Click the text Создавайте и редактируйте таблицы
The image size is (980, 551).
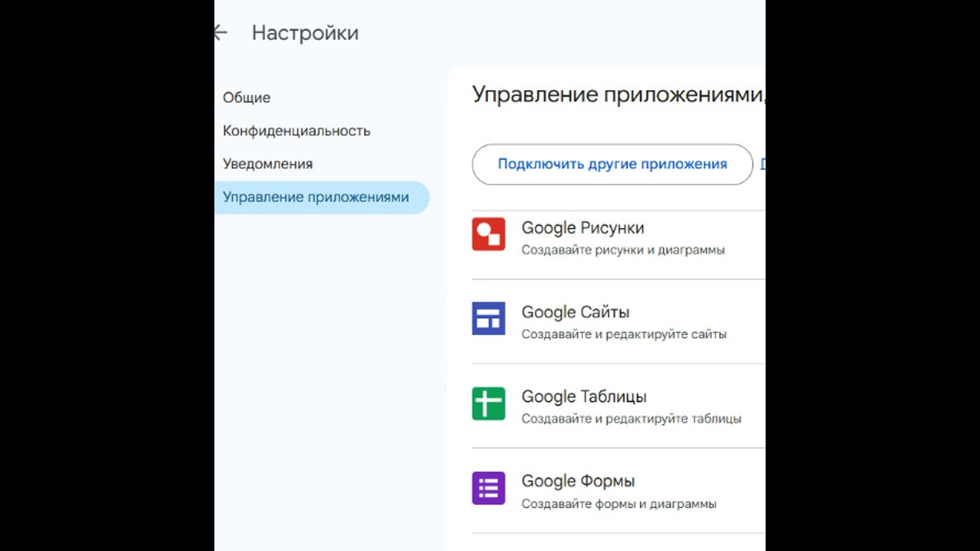631,419
